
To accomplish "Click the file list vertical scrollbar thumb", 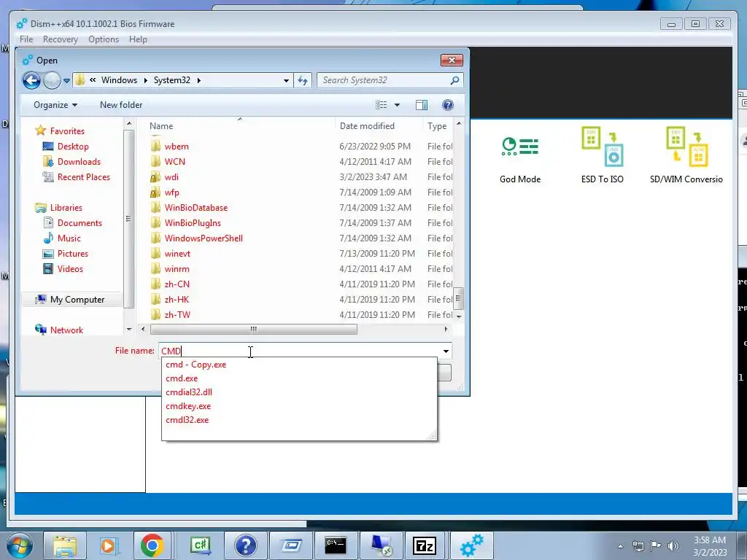I will (x=458, y=298).
